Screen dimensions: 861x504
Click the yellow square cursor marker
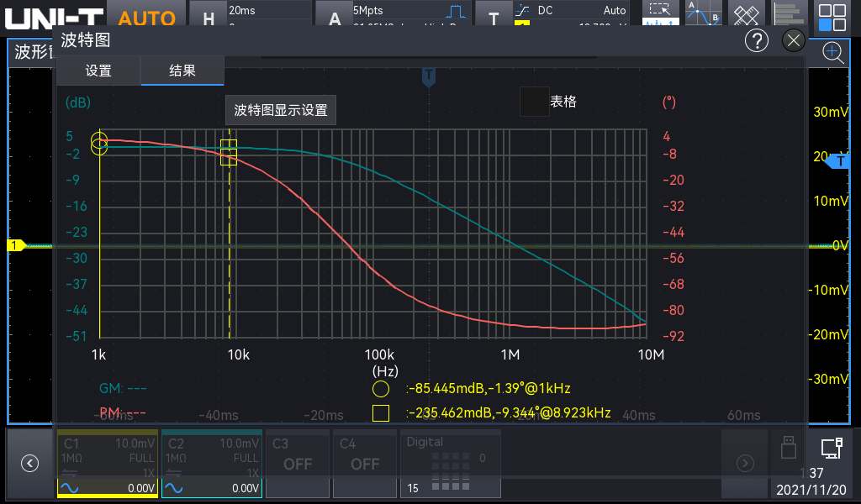click(229, 152)
